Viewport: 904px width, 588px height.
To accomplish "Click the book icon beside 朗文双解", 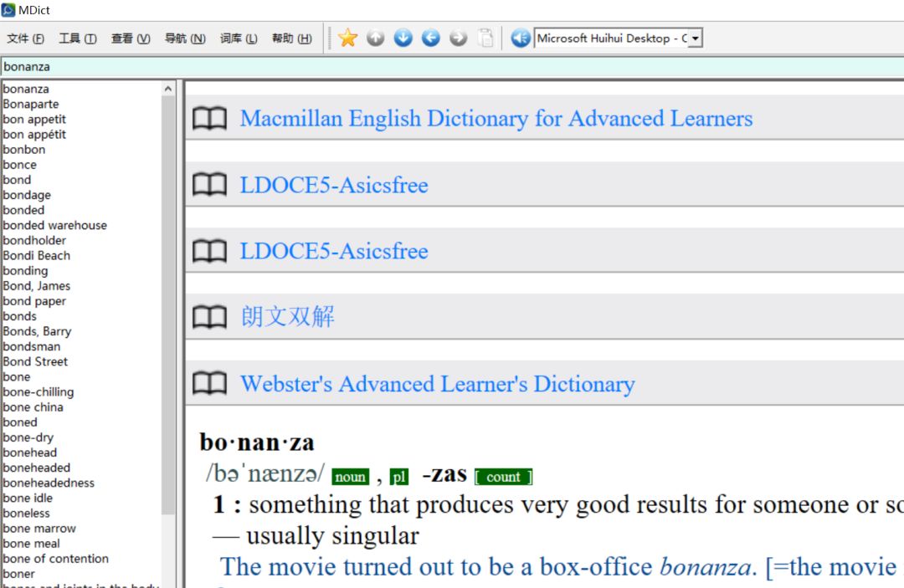I will (x=209, y=317).
